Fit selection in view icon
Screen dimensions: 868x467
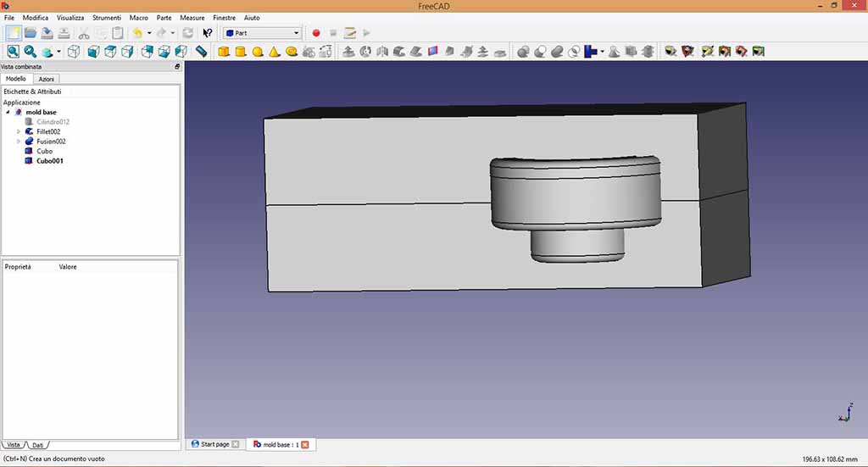coord(31,52)
